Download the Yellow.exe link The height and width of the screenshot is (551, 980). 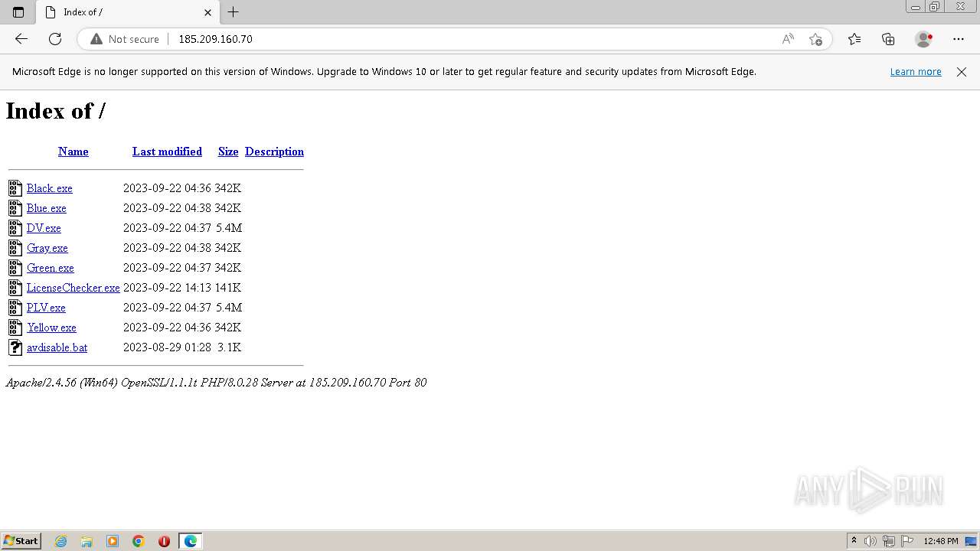(51, 328)
